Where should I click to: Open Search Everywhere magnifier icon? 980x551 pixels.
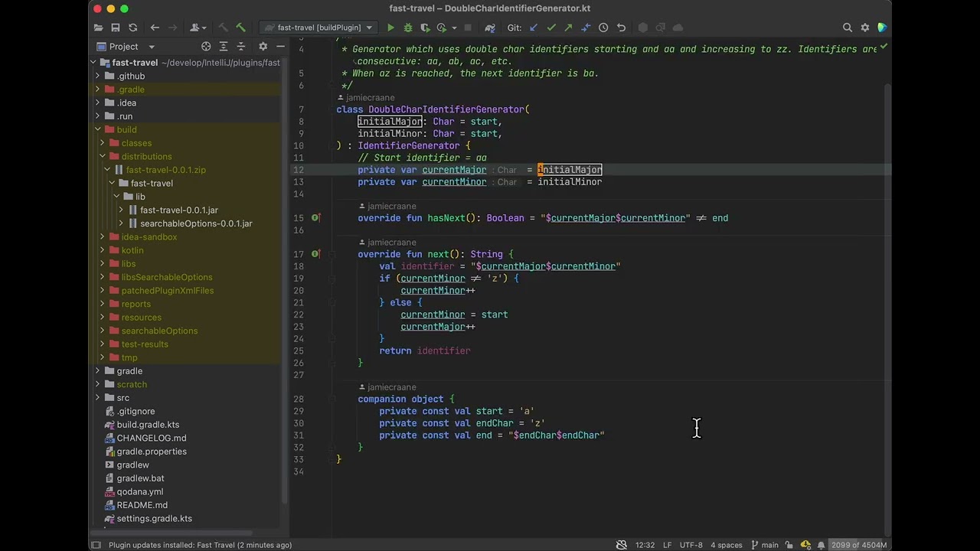click(848, 28)
